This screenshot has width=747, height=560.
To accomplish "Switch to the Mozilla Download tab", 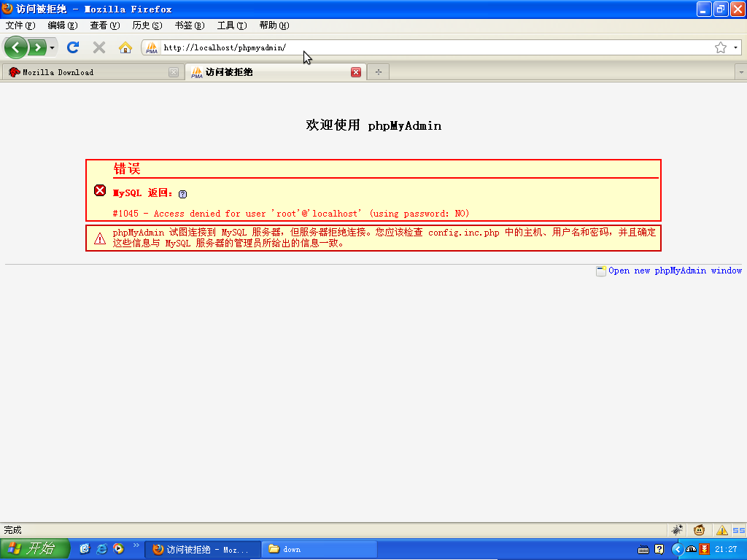I will point(93,72).
